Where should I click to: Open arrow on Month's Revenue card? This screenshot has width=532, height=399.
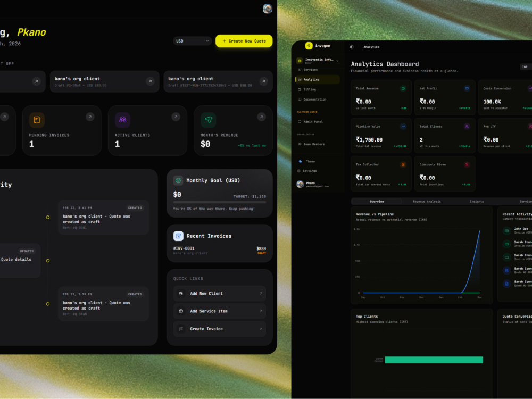click(x=261, y=117)
